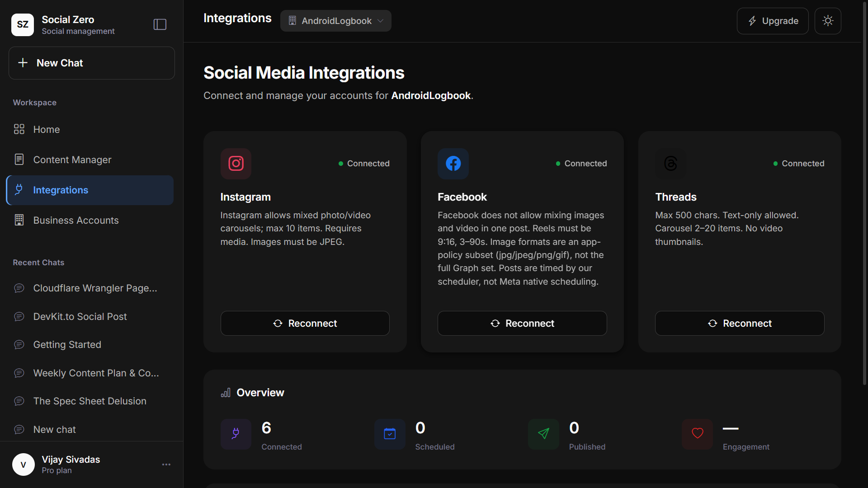The image size is (868, 488).
Task: Start a New Chat
Action: pyautogui.click(x=92, y=63)
